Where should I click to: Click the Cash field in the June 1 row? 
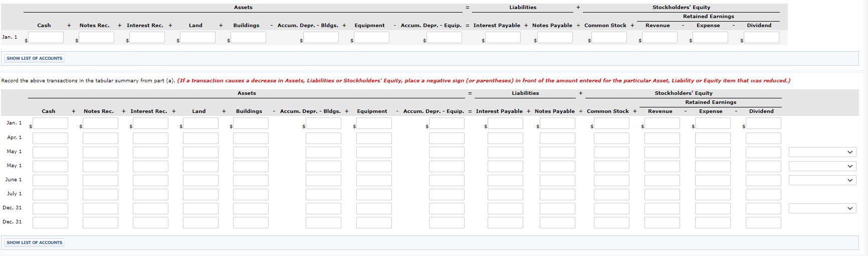50,180
